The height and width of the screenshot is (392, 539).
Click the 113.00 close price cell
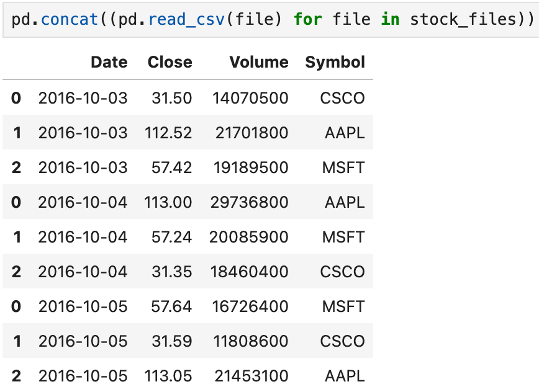pyautogui.click(x=168, y=202)
